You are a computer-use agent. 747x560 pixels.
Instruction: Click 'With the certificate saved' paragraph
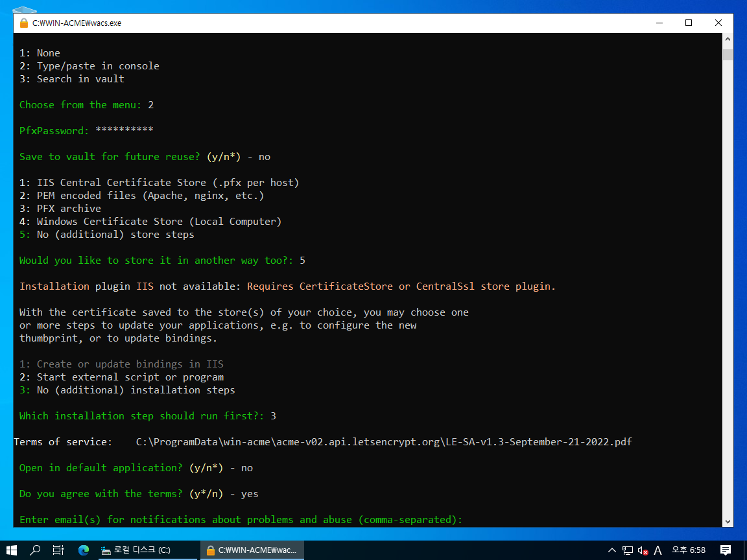click(244, 325)
